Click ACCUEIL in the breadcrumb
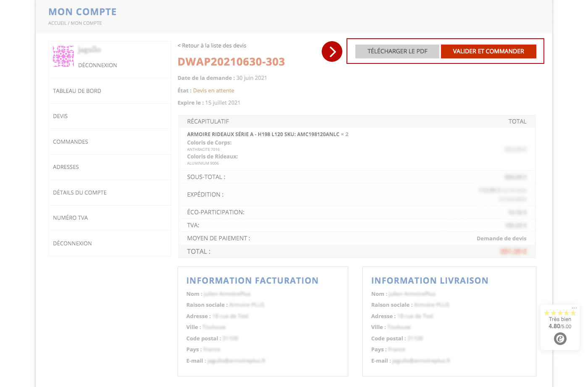Image resolution: width=588 pixels, height=387 pixels. point(58,23)
